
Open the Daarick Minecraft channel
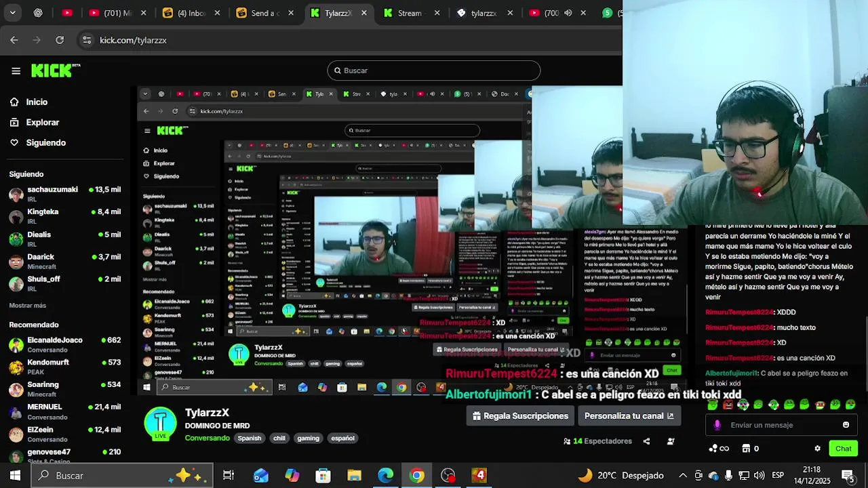tap(65, 262)
